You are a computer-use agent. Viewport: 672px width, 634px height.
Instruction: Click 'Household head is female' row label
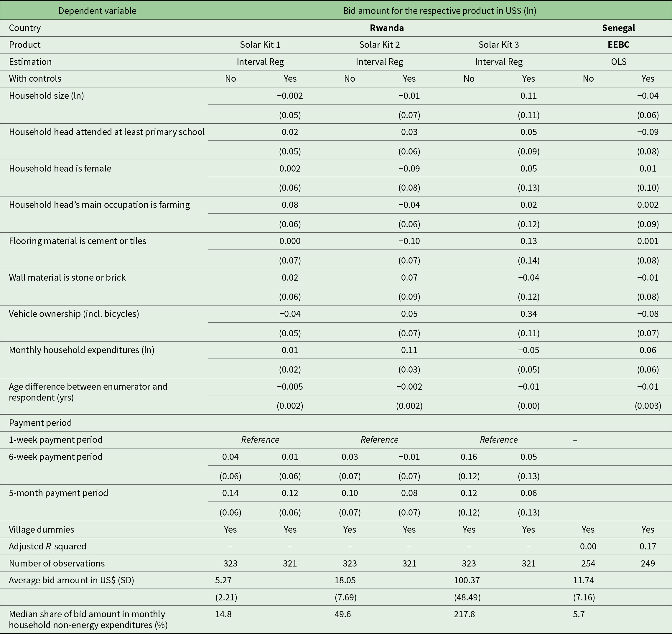(x=60, y=168)
